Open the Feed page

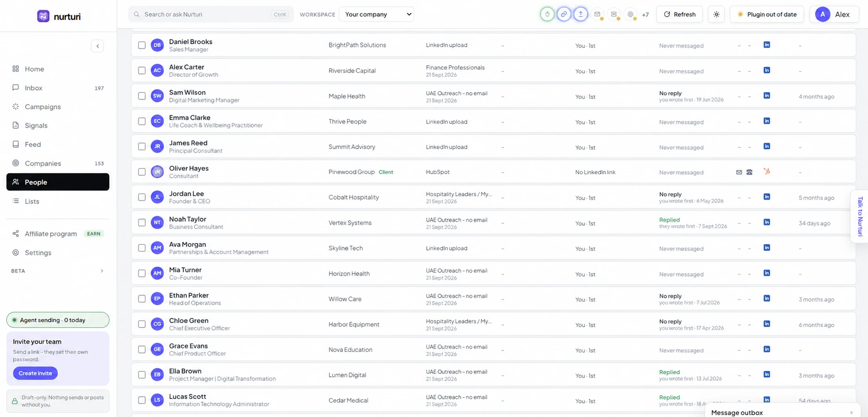pos(58,144)
